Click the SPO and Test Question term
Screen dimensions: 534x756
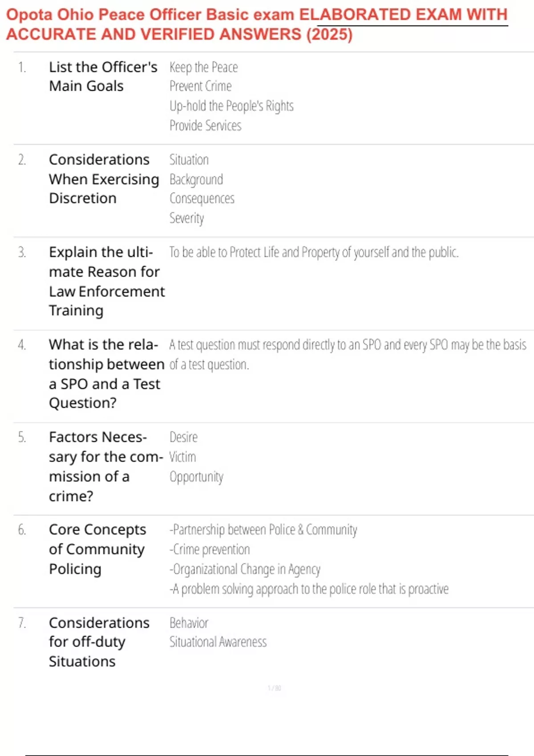tap(107, 374)
